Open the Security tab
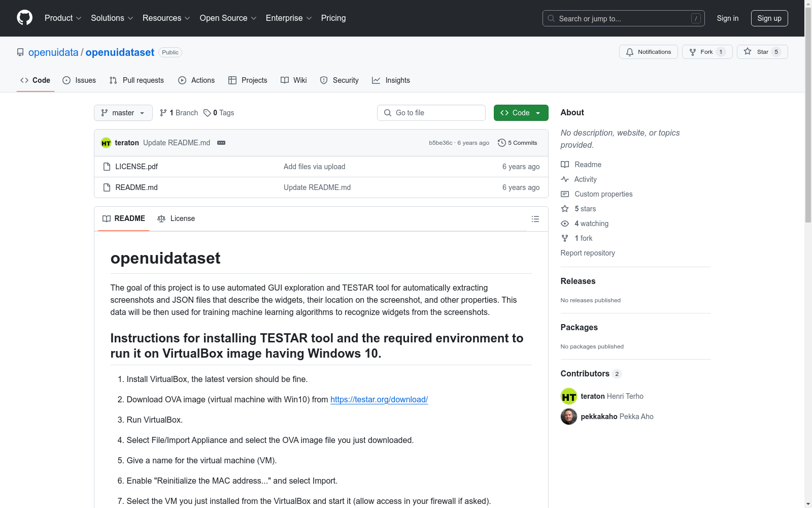The image size is (812, 508). pyautogui.click(x=339, y=80)
